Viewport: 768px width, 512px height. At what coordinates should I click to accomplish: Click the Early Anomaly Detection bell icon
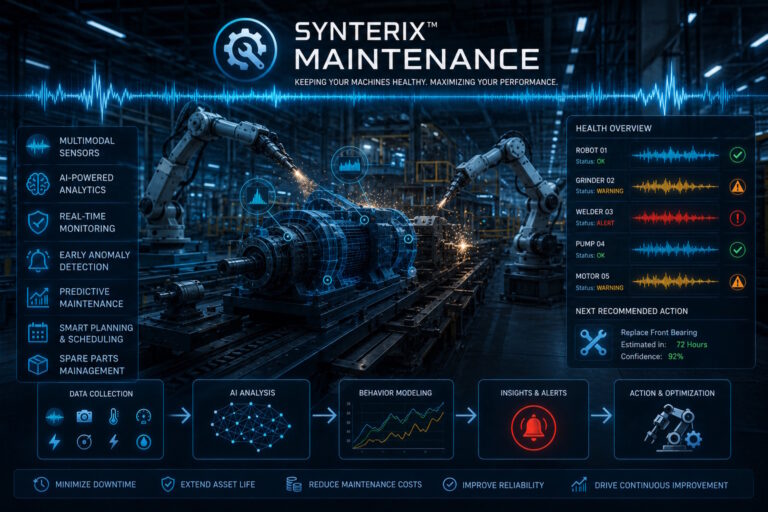38,260
